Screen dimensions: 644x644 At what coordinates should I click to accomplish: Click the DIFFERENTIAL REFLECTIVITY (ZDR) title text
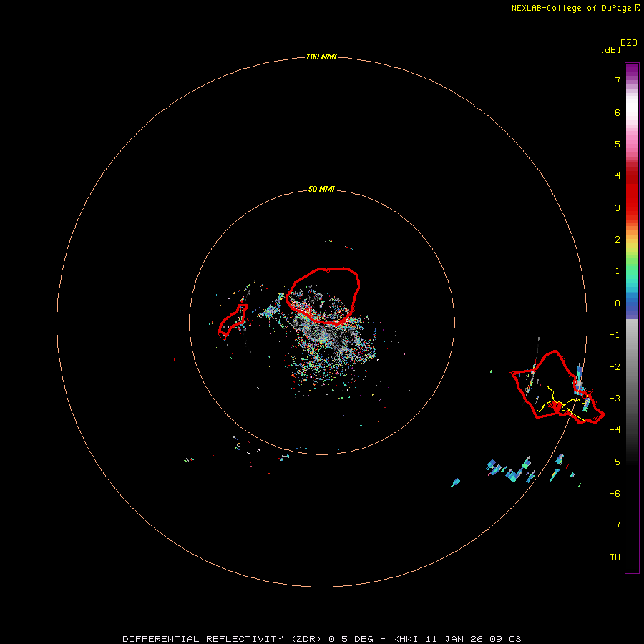click(x=223, y=639)
